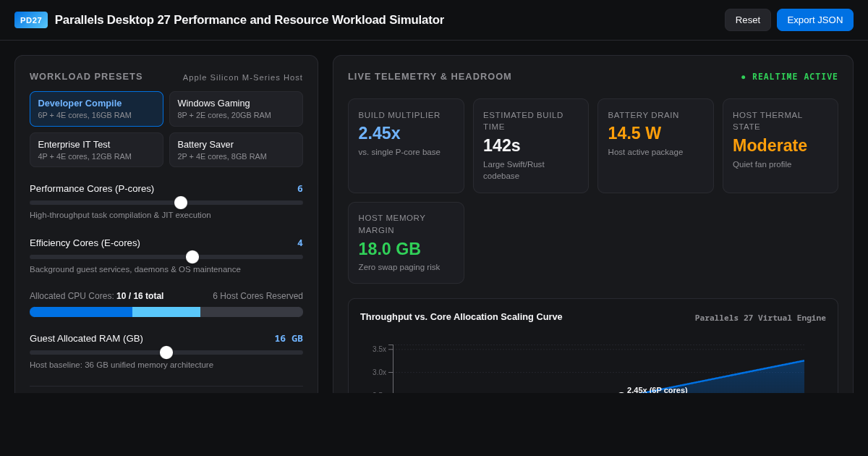
Task: Click the '16 GB' RAM value
Action: 289,339
